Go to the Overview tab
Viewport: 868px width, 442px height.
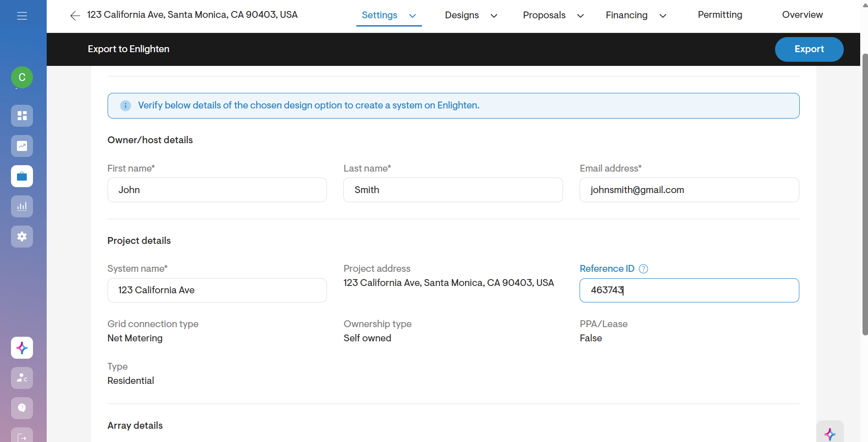click(803, 15)
